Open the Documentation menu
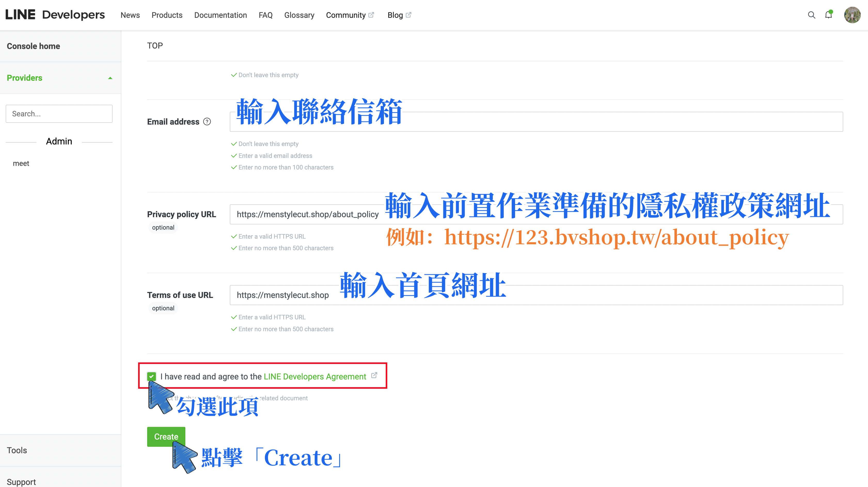The width and height of the screenshot is (868, 487). pos(220,15)
